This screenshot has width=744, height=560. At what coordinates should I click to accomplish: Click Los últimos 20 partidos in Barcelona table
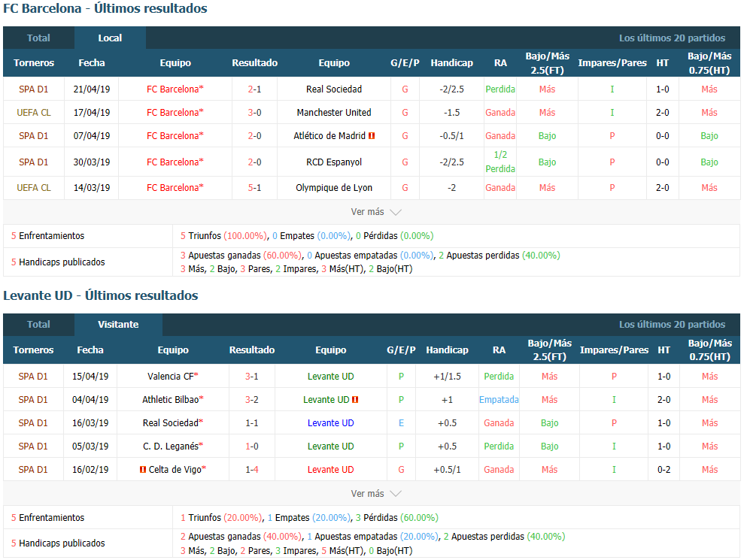click(x=672, y=38)
